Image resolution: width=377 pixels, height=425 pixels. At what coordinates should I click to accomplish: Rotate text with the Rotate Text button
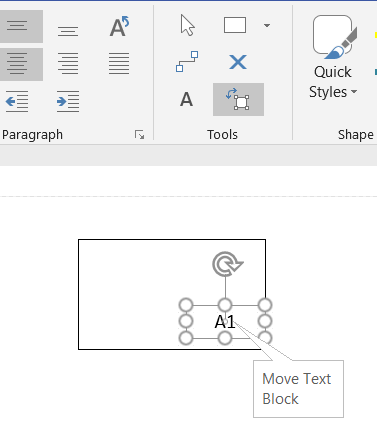pos(119,26)
